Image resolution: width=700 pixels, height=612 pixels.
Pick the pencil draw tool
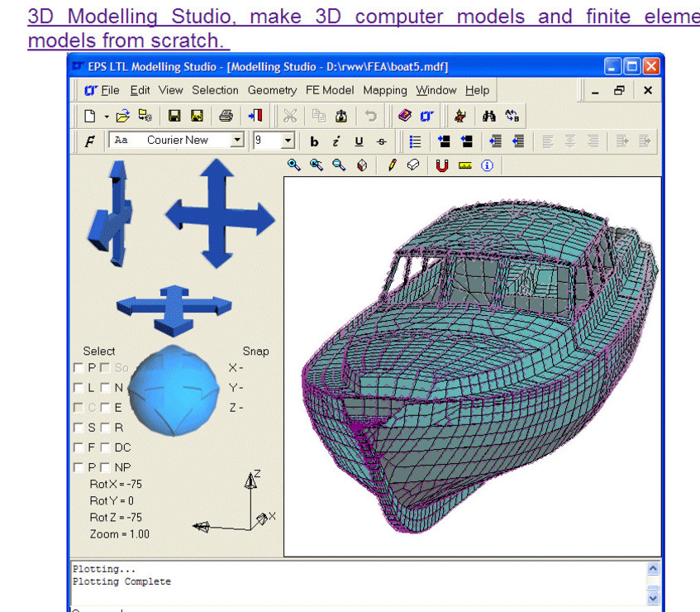point(392,165)
